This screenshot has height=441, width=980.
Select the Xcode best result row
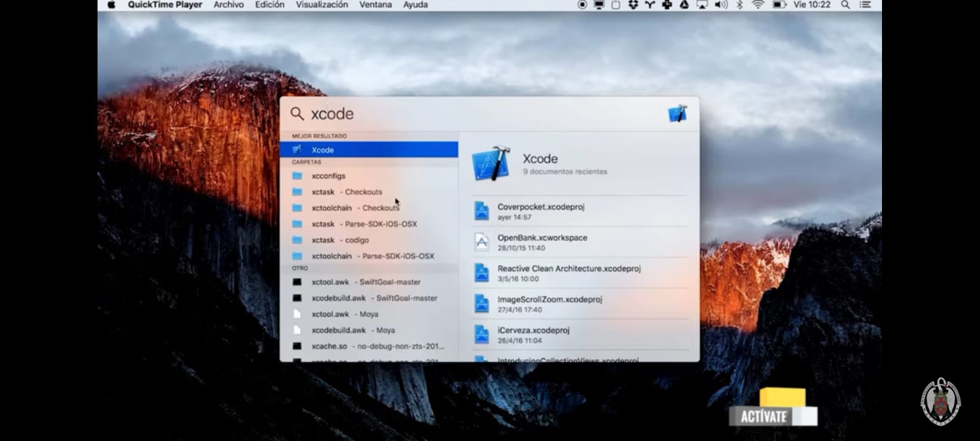(369, 149)
